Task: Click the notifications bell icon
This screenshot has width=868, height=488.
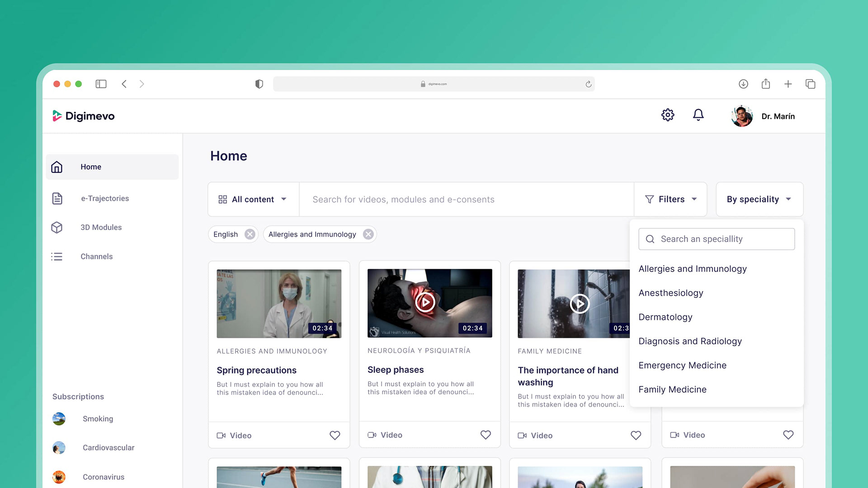Action: (x=698, y=115)
